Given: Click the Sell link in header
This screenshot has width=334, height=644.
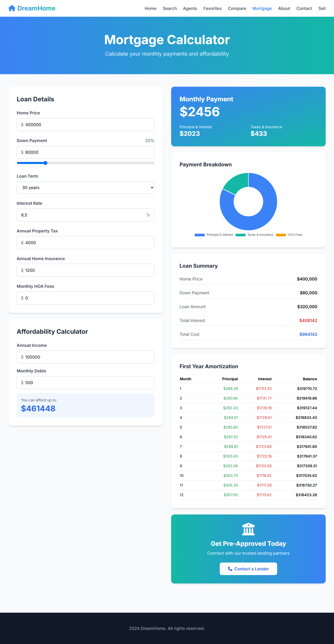Looking at the screenshot, I should 322,8.
